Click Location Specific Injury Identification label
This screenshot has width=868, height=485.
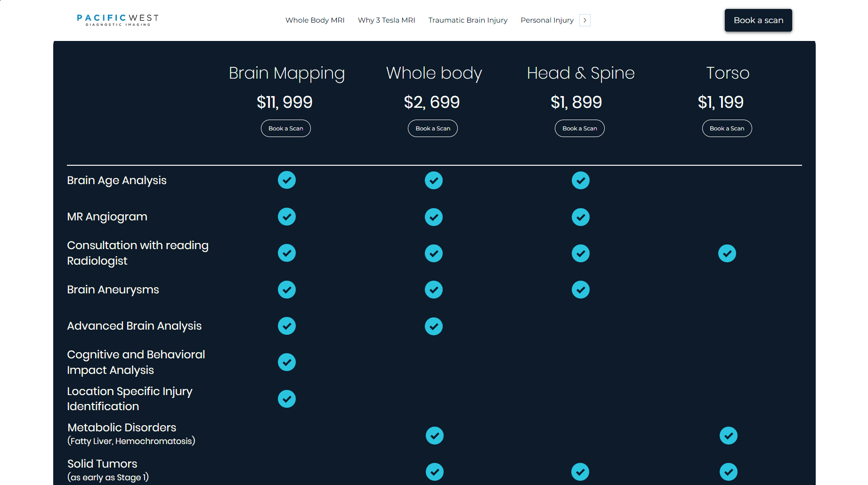click(x=130, y=399)
